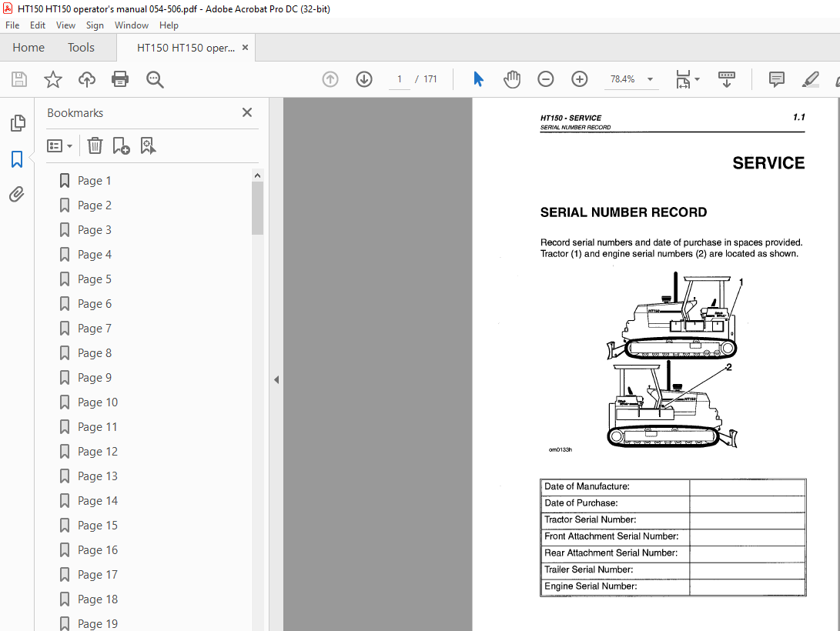
Task: Open bookmark Page 4
Action: click(x=94, y=255)
